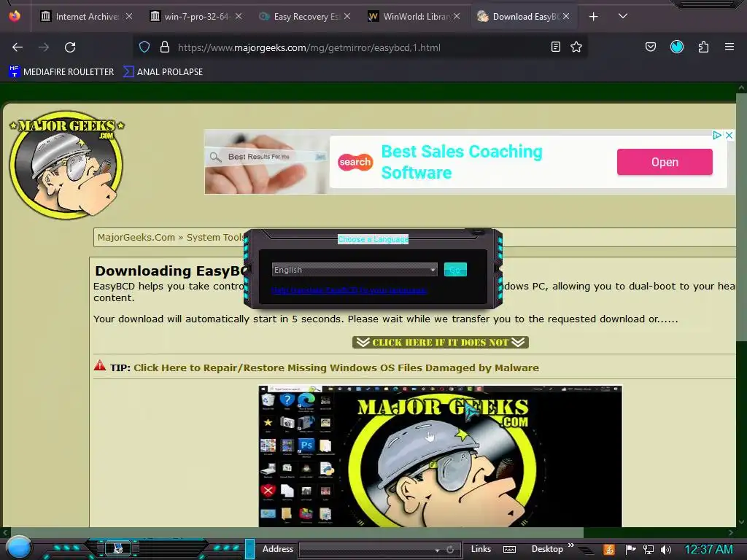This screenshot has width=747, height=560.
Task: Click the Choose a Language title
Action: [373, 239]
